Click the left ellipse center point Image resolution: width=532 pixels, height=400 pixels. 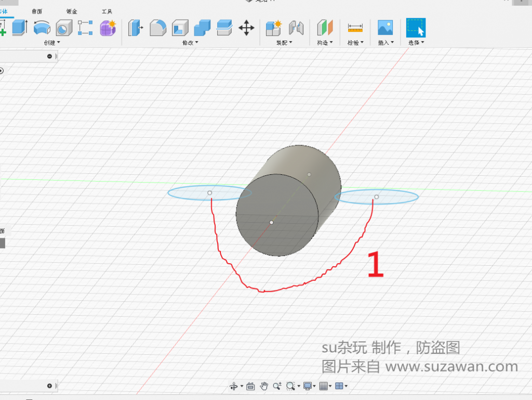click(x=210, y=193)
